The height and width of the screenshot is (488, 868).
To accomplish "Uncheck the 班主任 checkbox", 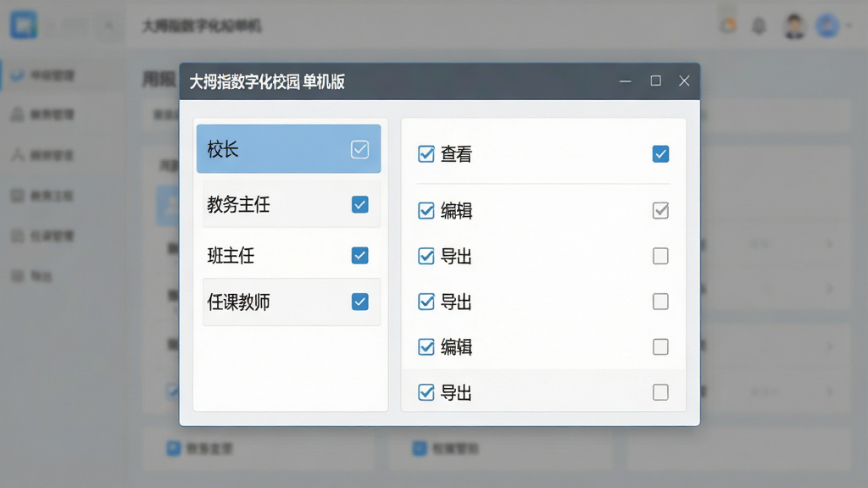I will tap(359, 256).
